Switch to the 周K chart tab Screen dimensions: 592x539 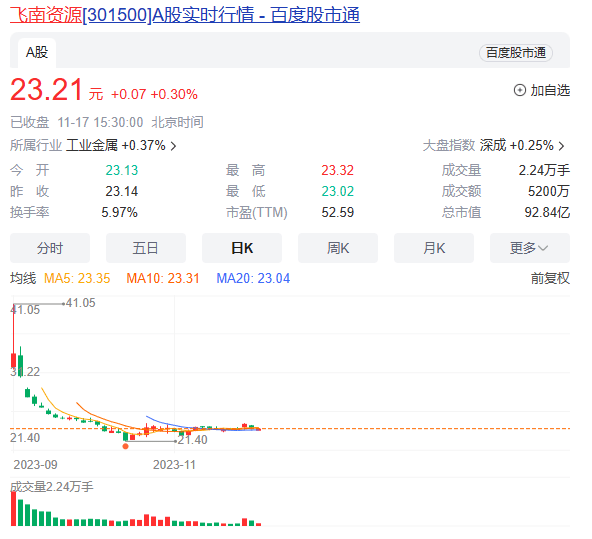tap(338, 248)
